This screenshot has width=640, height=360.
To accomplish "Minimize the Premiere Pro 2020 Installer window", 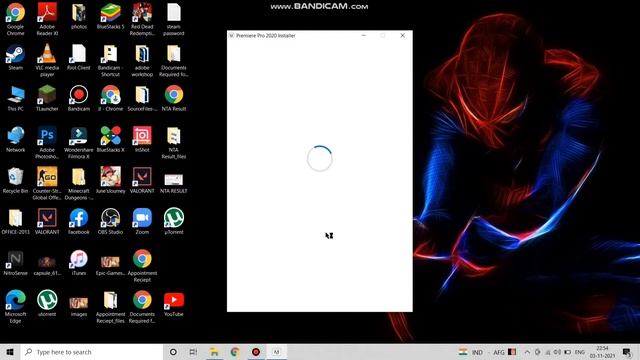I will click(364, 36).
